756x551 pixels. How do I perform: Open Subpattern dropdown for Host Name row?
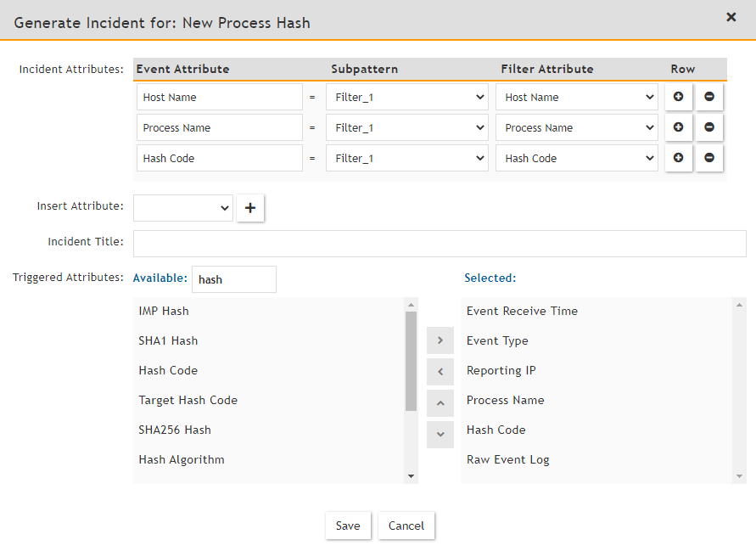tap(406, 97)
